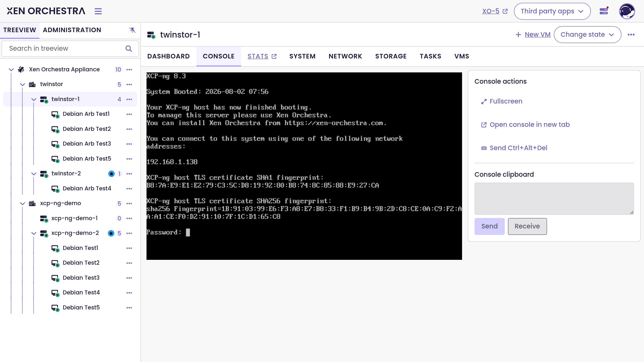Click the twinstor pool icon in tree
This screenshot has width=644, height=362.
coord(32,84)
